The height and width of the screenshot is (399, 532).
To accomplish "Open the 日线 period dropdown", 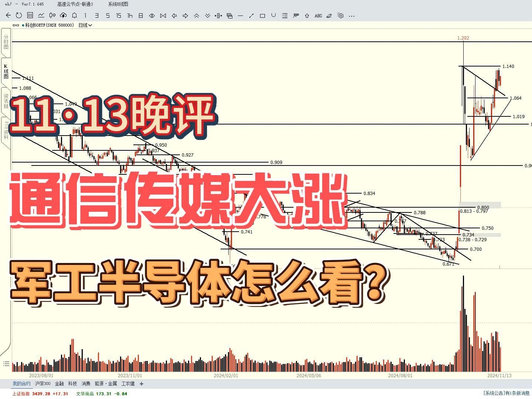I will (x=85, y=25).
